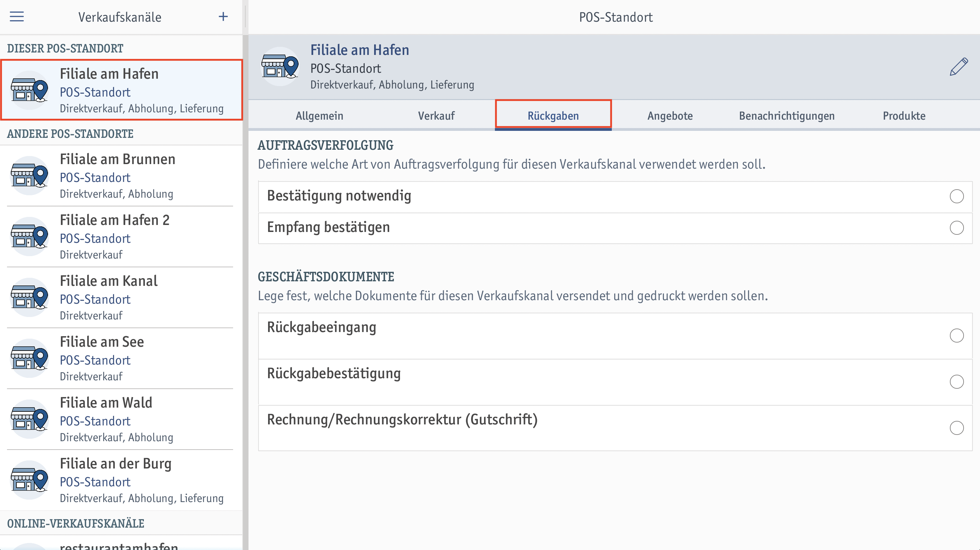This screenshot has height=550, width=980.
Task: Open the Rückgaben tab
Action: click(x=553, y=115)
